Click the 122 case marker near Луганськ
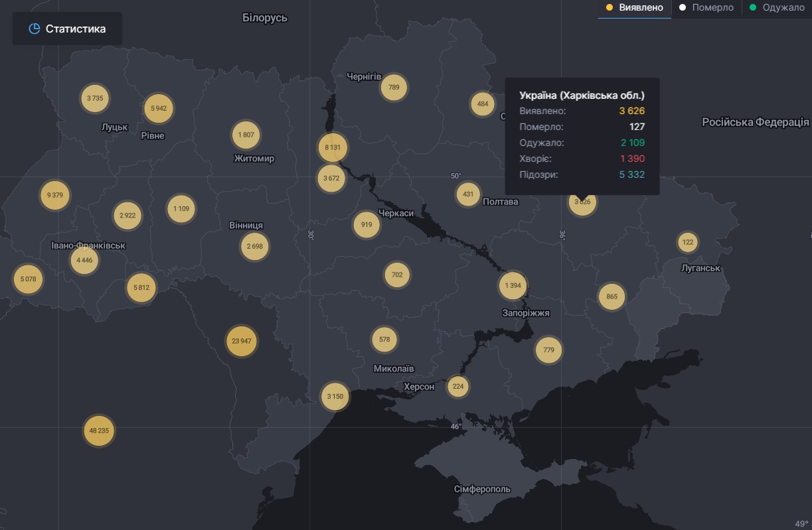 (687, 242)
